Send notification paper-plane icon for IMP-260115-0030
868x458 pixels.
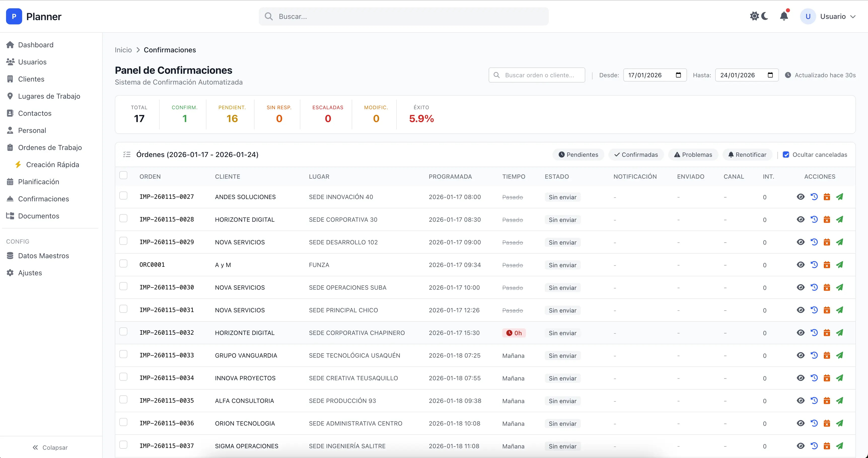click(x=839, y=287)
